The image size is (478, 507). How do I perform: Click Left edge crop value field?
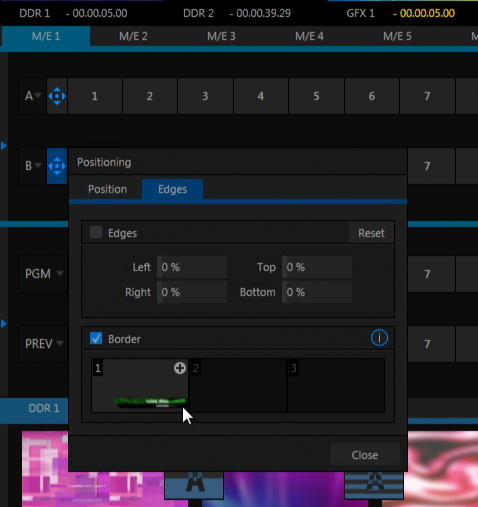point(192,267)
